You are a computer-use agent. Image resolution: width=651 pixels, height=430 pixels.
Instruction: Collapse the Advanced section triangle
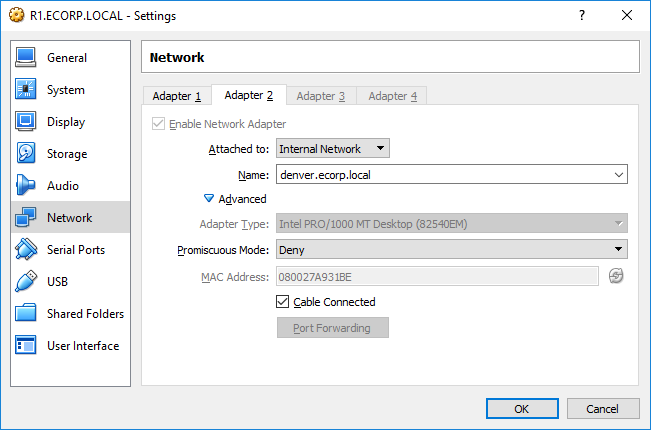click(209, 198)
